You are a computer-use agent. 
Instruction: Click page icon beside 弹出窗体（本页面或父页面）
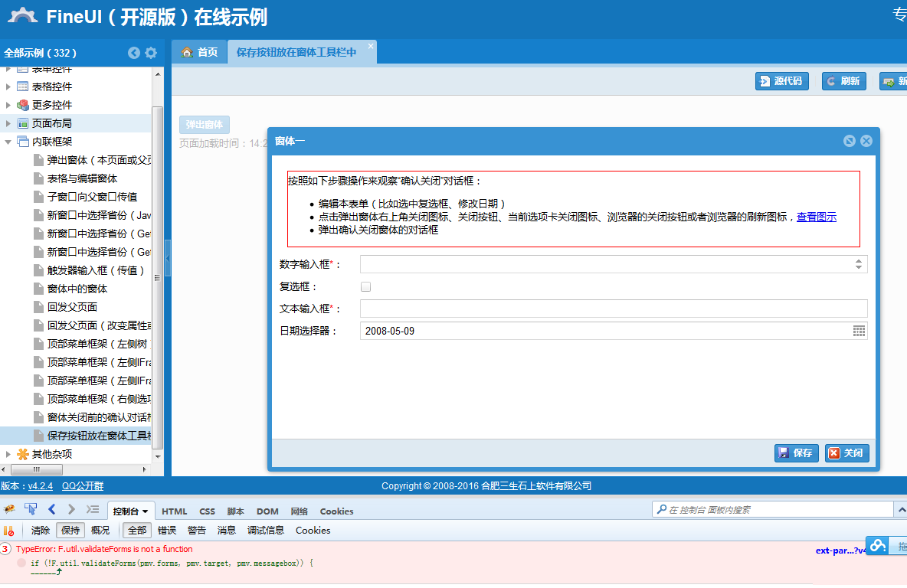[38, 160]
